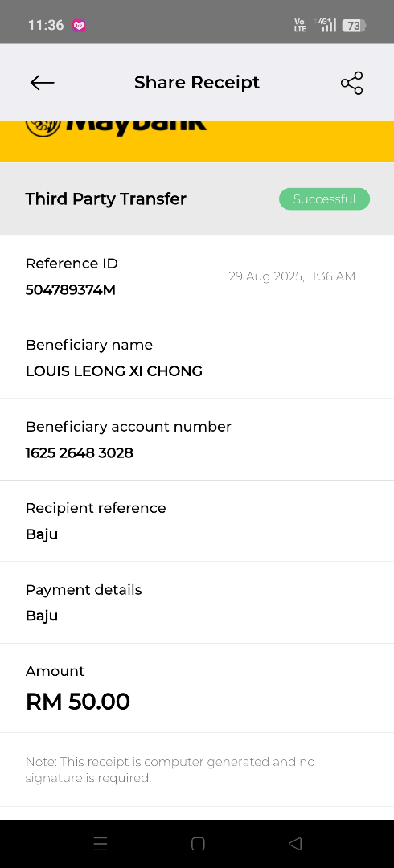
Task: Tap the green Successful status badge
Action: click(x=324, y=199)
